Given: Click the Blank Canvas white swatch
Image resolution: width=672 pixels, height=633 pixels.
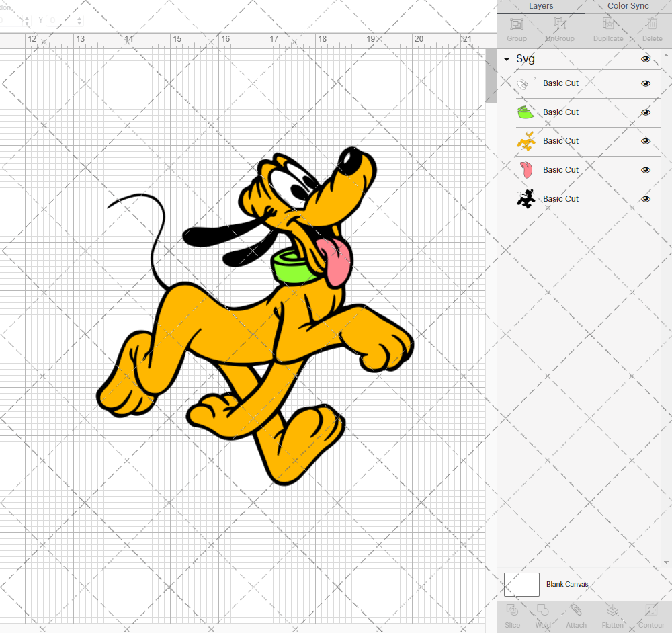Looking at the screenshot, I should point(521,585).
